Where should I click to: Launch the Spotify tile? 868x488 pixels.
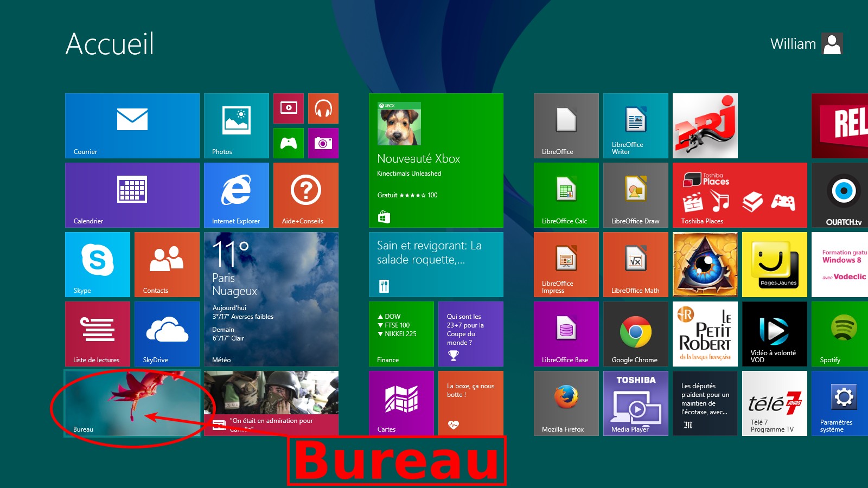tap(840, 334)
